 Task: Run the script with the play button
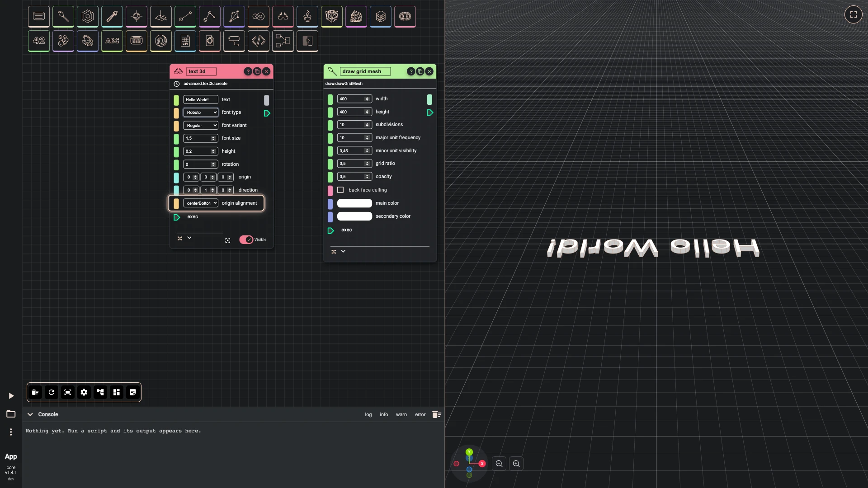11,396
